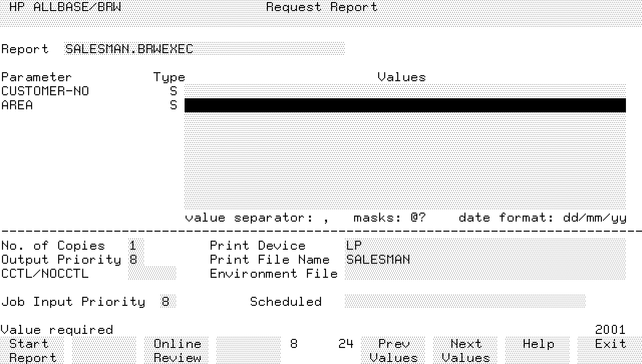The width and height of the screenshot is (642, 364).
Task: Focus the CUSTOMER-NO values field
Action: pyautogui.click(x=405, y=91)
